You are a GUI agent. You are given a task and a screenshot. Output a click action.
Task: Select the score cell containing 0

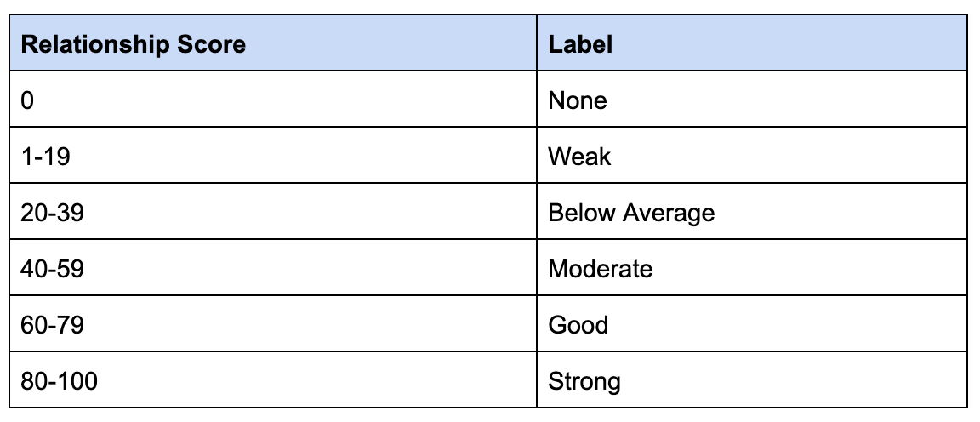click(x=273, y=99)
